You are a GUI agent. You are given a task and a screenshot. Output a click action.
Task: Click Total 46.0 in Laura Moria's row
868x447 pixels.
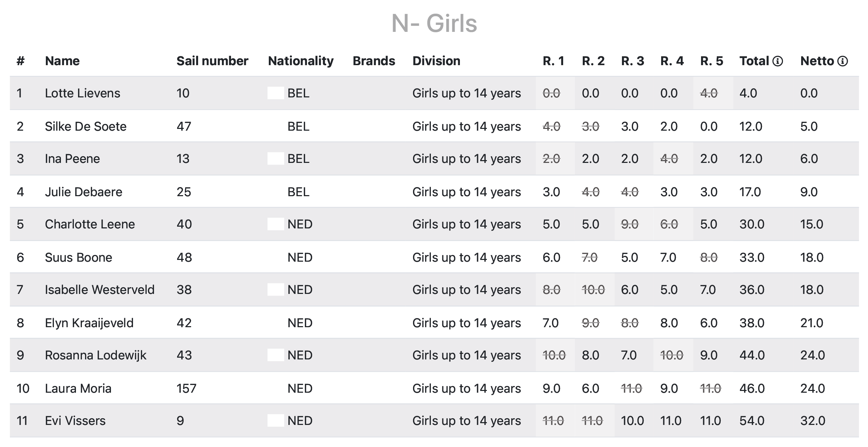pos(752,388)
